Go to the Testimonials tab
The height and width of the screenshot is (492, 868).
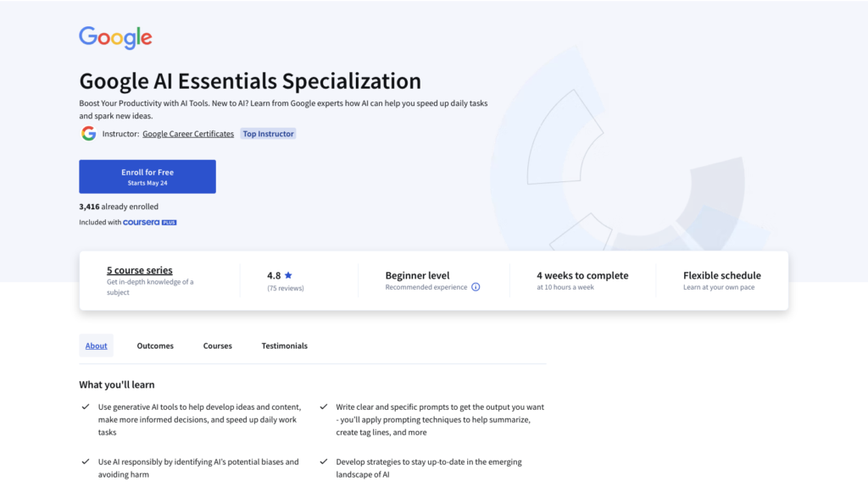[285, 346]
